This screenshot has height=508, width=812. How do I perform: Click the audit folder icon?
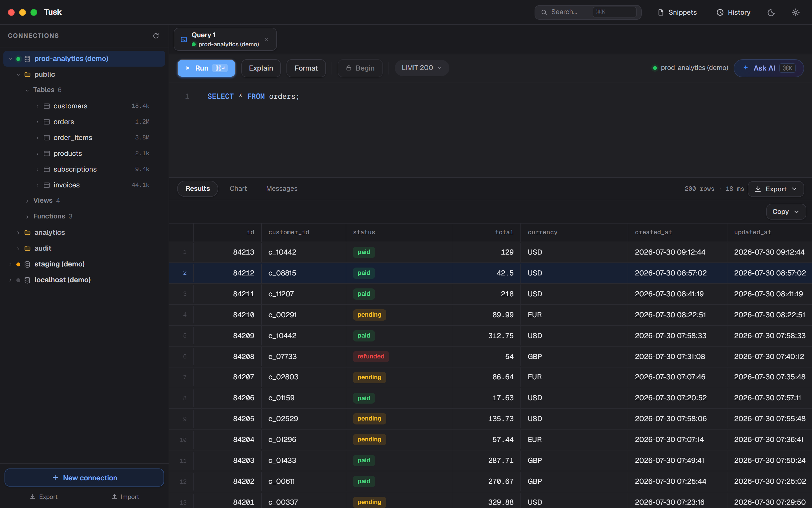click(x=28, y=248)
